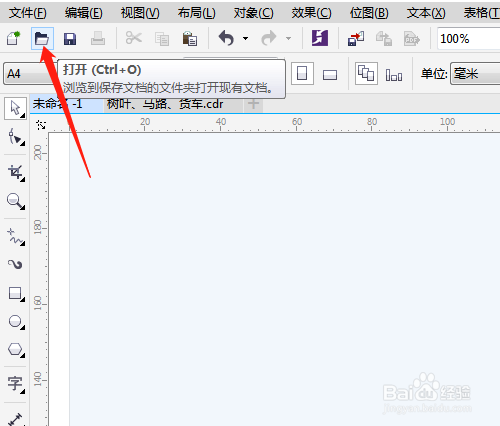Viewport: 500px width, 426px height.
Task: Paste from clipboard icon
Action: [190, 38]
